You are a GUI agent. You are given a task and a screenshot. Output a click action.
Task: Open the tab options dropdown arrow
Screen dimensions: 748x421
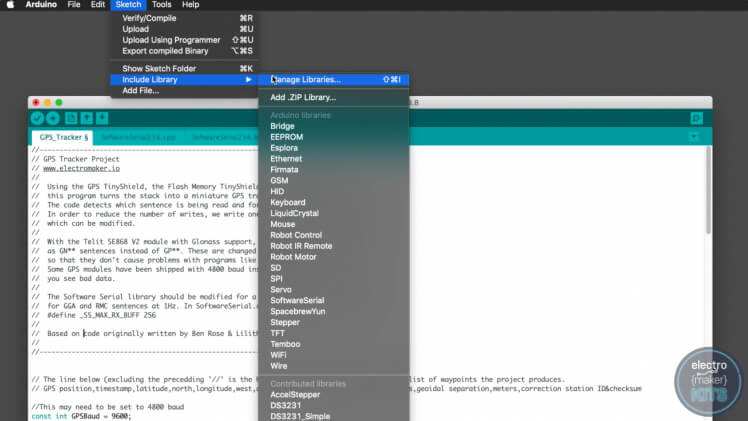click(x=694, y=137)
